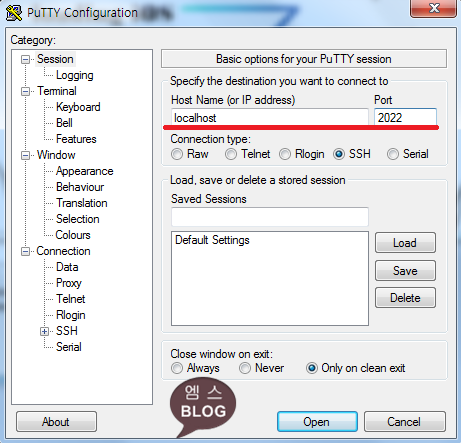
Task: Click the Host Name field containing localhost
Action: (x=270, y=117)
